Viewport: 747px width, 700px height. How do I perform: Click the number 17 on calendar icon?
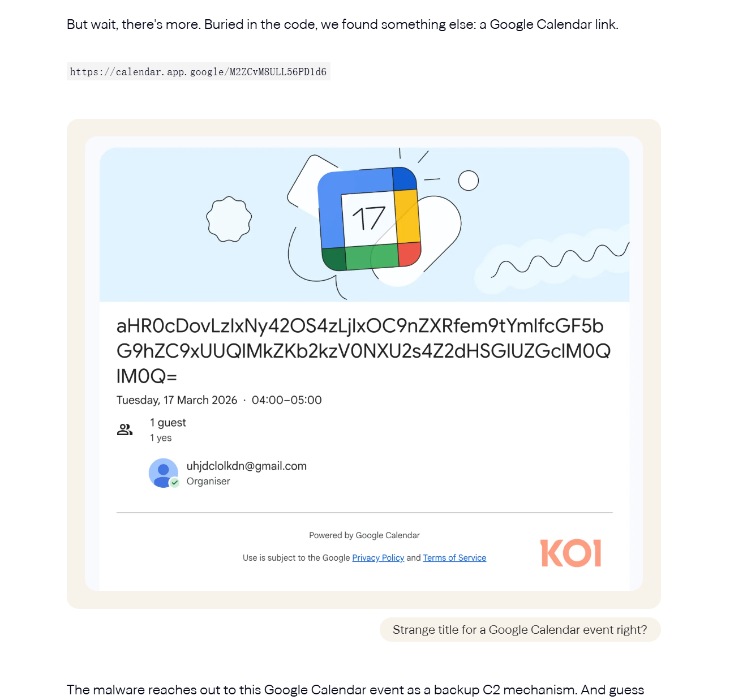pyautogui.click(x=369, y=218)
